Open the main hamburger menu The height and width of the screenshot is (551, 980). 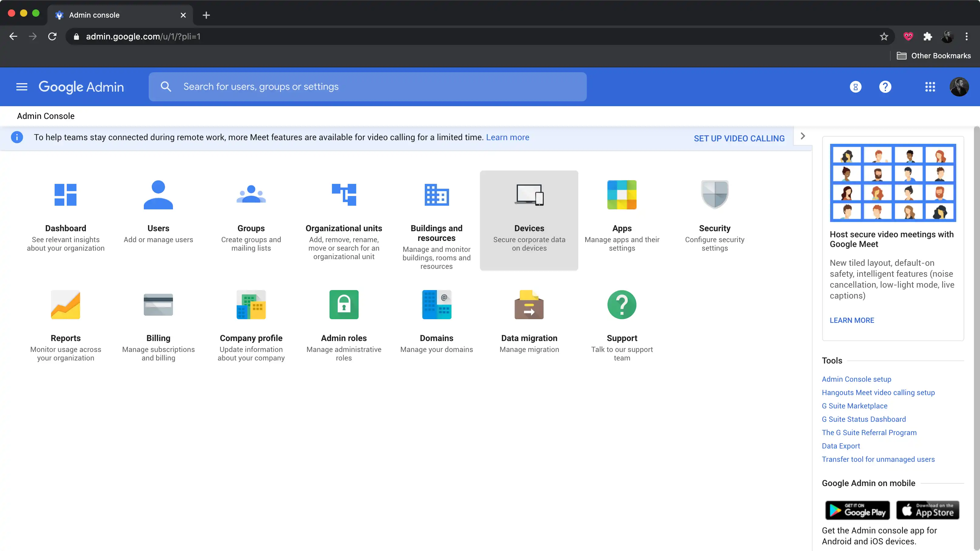pos(22,87)
